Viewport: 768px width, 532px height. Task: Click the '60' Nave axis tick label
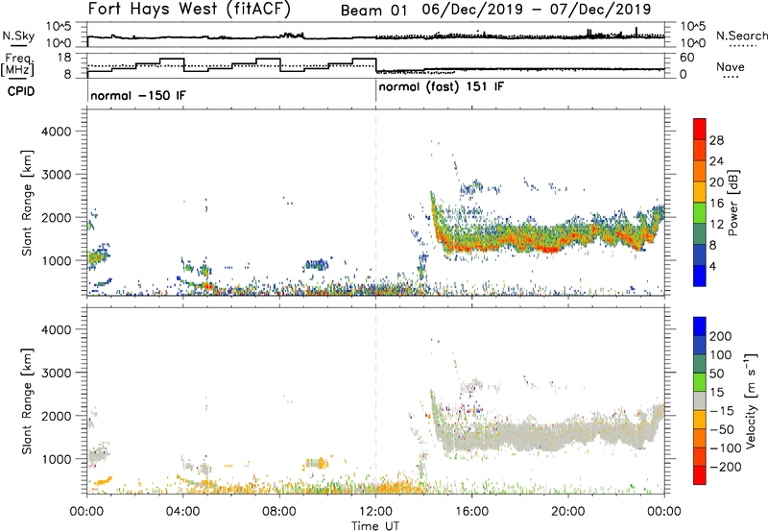point(687,58)
